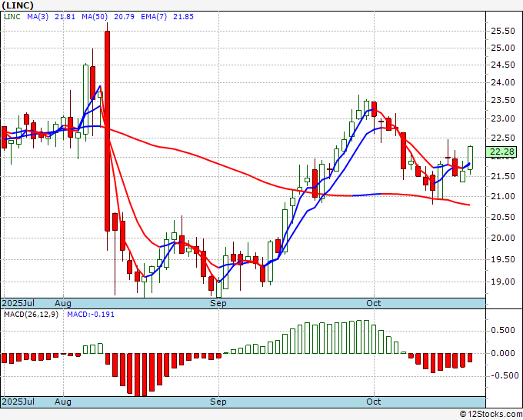The width and height of the screenshot is (523, 420).
Task: Click Oct on the price chart axis
Action: 374,303
